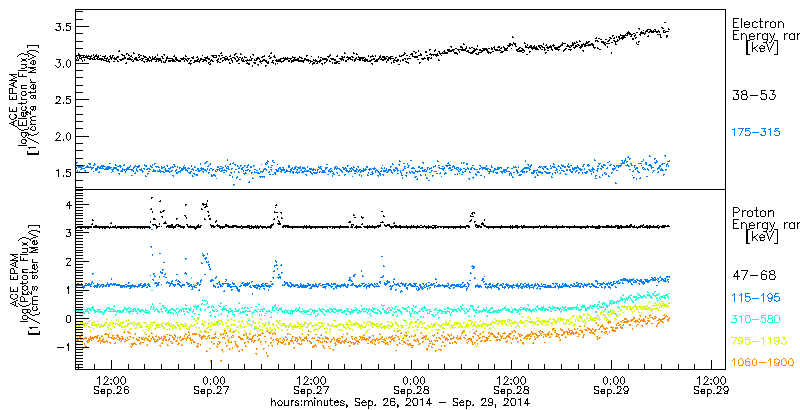This screenshot has height=410, width=800.
Task: Click the "0:00 Sep.28" time axis label
Action: [411, 386]
